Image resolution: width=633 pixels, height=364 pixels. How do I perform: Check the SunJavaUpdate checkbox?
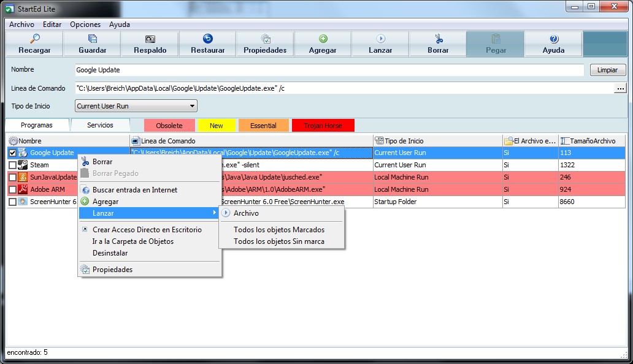tap(12, 177)
